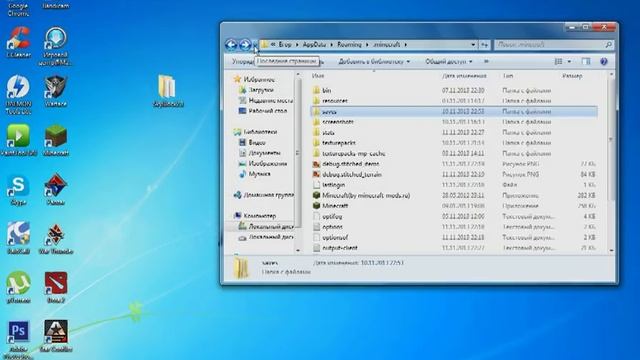Sort files by the Размер column header

pos(572,76)
